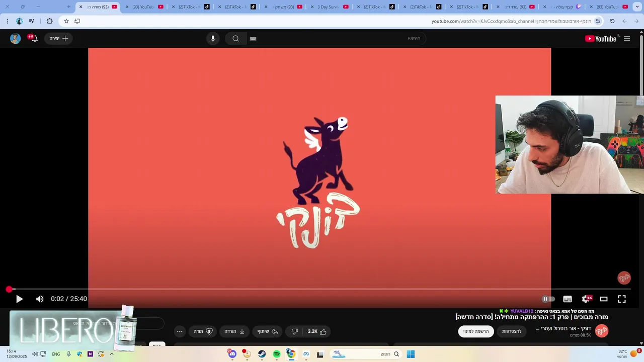Click the תודה thanks button

pyautogui.click(x=203, y=331)
